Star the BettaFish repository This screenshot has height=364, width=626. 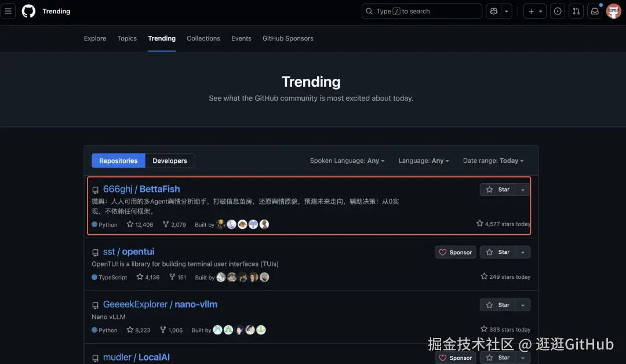[x=497, y=190]
